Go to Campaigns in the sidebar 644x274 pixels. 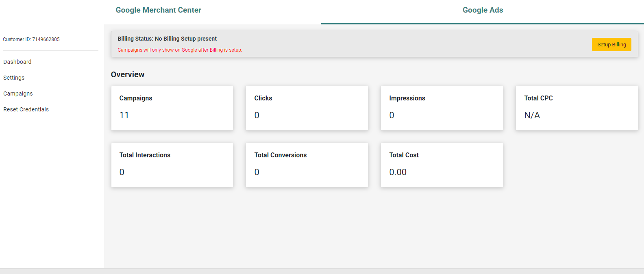coord(18,94)
